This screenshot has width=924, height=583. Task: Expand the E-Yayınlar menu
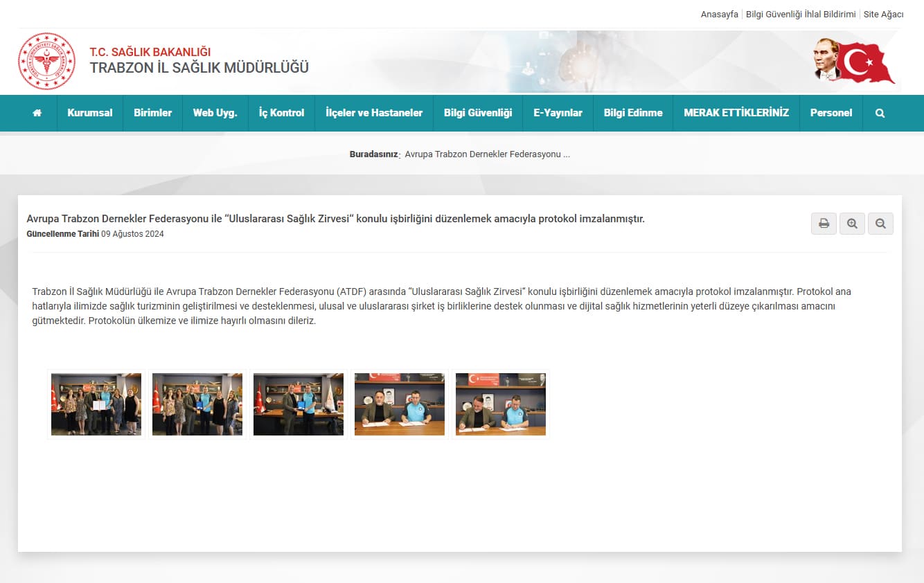click(558, 113)
